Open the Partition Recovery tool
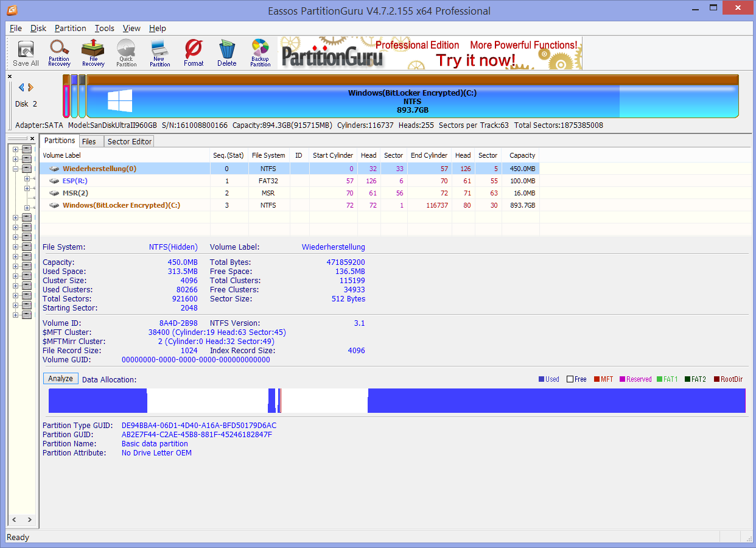The width and height of the screenshot is (756, 548). (59, 53)
